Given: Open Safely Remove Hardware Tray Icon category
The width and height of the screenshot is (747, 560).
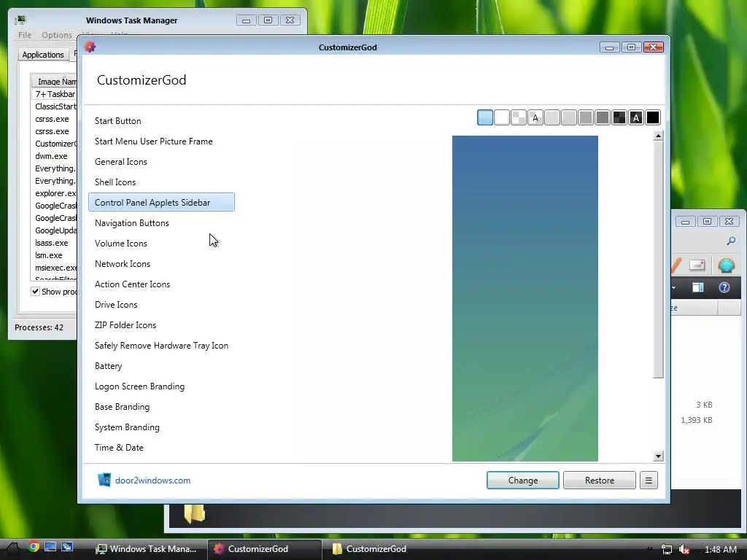Looking at the screenshot, I should (161, 346).
